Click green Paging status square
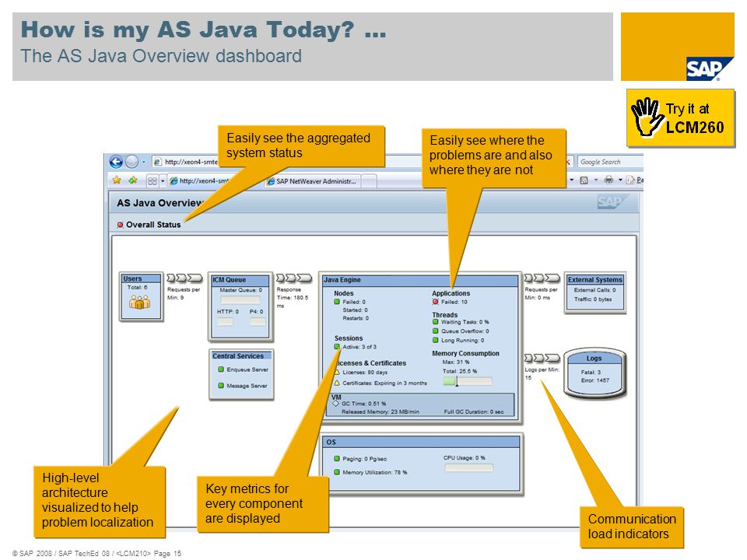The height and width of the screenshot is (560, 747). click(x=337, y=459)
